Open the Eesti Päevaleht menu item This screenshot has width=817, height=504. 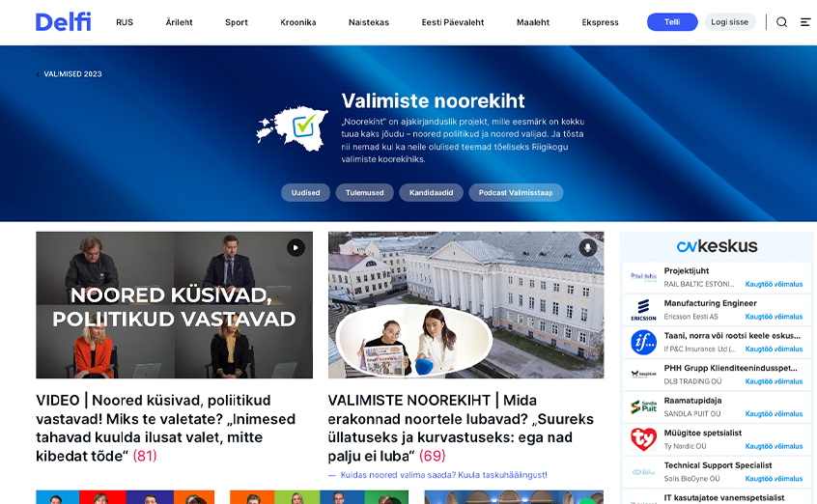coord(453,22)
